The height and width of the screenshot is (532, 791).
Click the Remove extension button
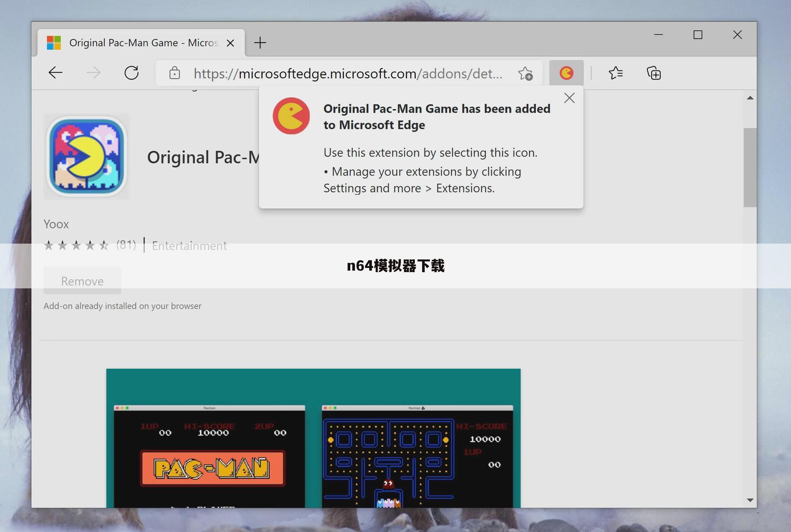[x=82, y=281]
